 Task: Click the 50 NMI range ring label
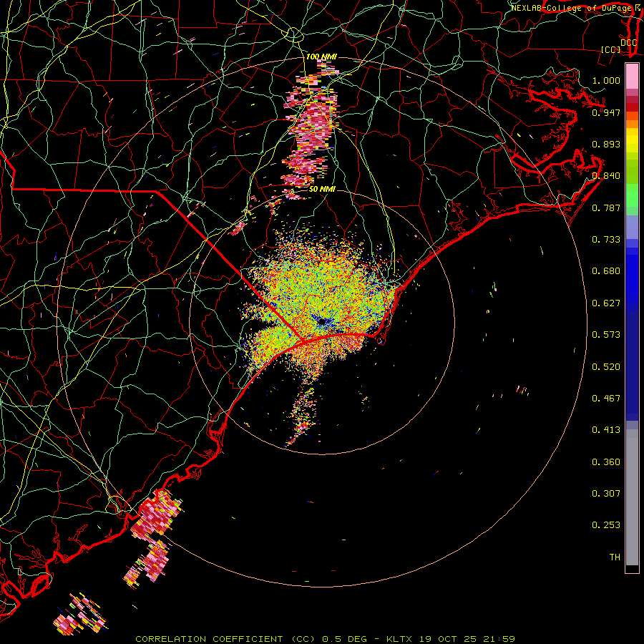coord(322,189)
